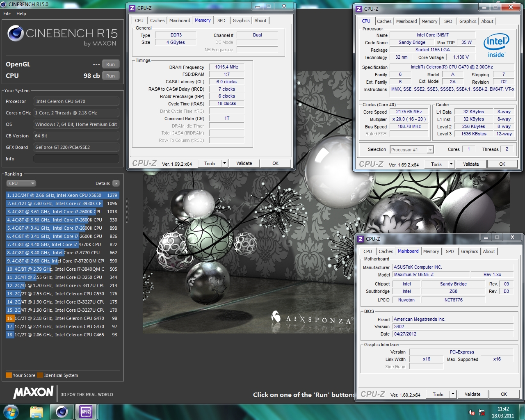Select ranking row Celeron G465
Viewport: 525px width, 420px height.
click(x=62, y=335)
